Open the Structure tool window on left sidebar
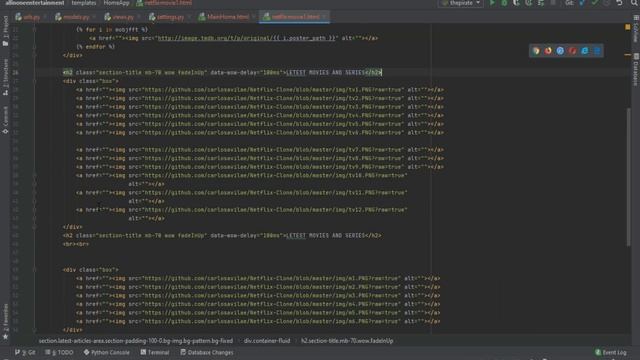Viewport: 640px width, 360px height. (5, 77)
